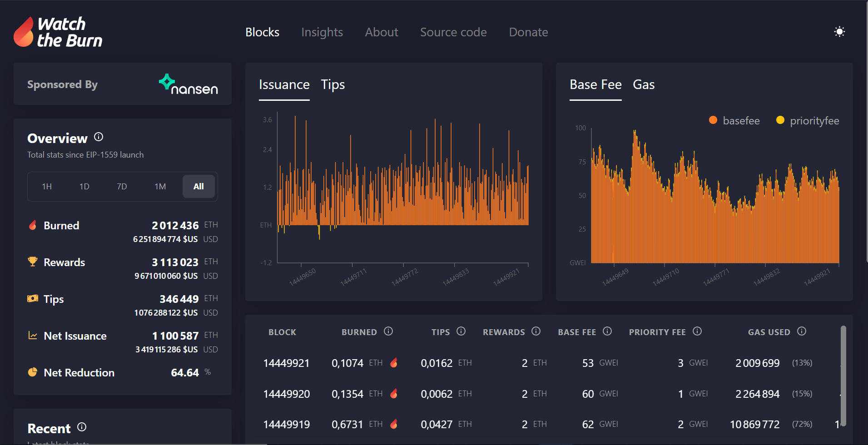Screen dimensions: 868x445
Task: Click info icon next to TIPS column
Action: (x=461, y=331)
